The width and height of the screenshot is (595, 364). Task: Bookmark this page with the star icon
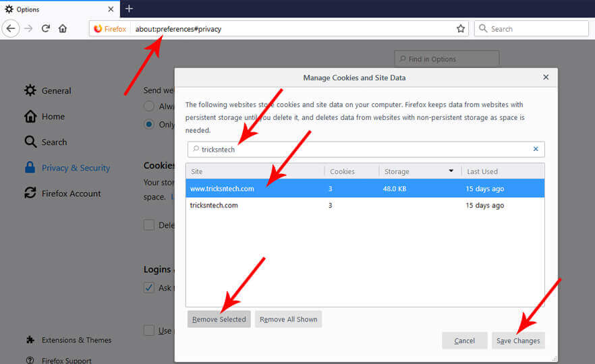point(461,29)
